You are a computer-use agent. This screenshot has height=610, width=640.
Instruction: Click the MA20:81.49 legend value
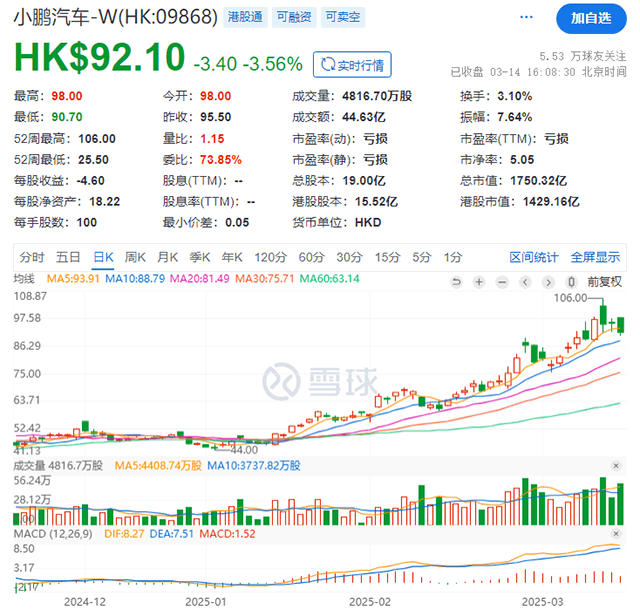click(x=200, y=279)
